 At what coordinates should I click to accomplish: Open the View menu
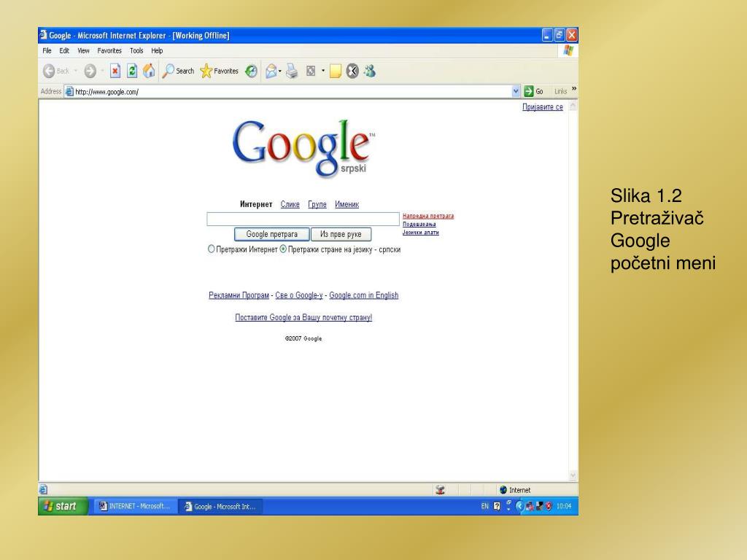pos(83,50)
